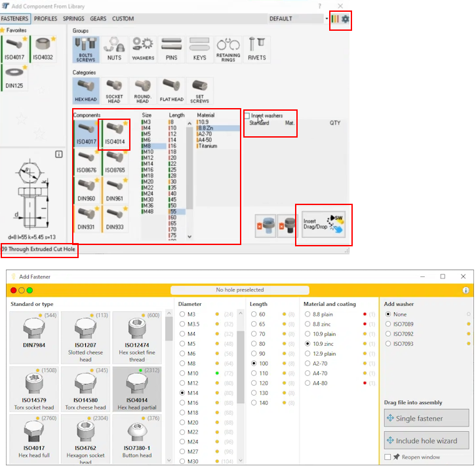Choose the Washers group icon

142,48
